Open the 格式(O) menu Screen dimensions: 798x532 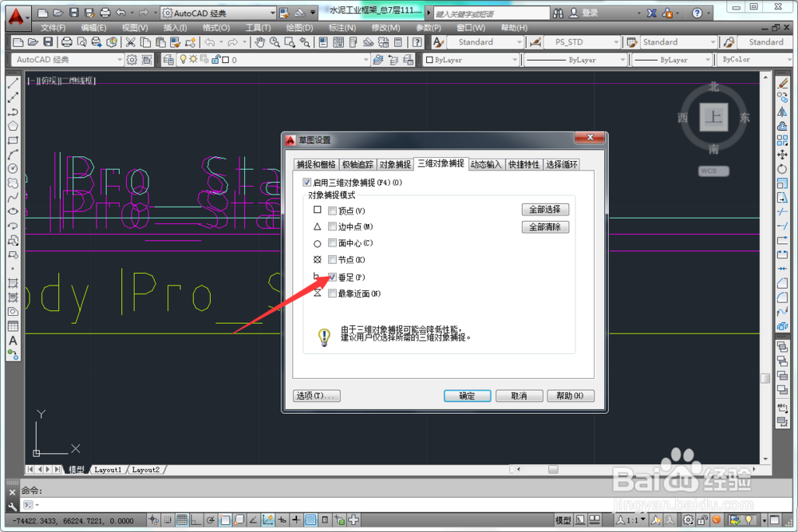tap(215, 27)
